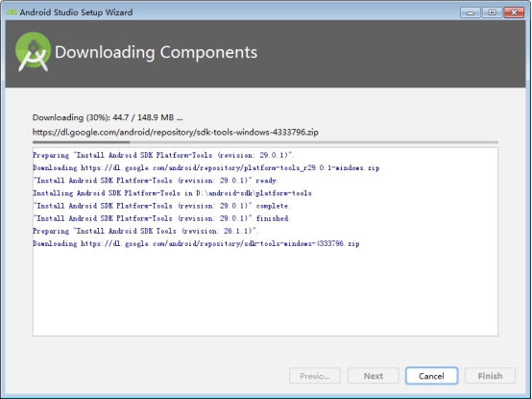532x399 pixels.
Task: Click the Platform-Tools finished log line
Action: pos(161,218)
